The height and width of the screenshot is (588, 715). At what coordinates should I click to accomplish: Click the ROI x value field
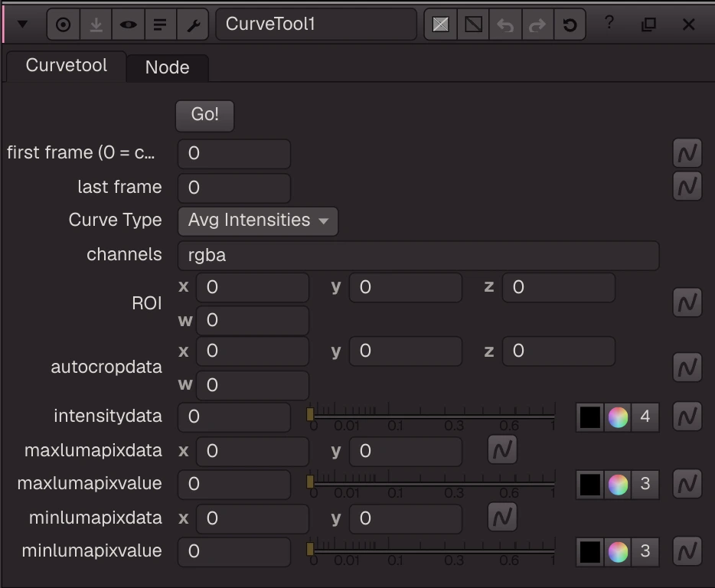(x=253, y=287)
